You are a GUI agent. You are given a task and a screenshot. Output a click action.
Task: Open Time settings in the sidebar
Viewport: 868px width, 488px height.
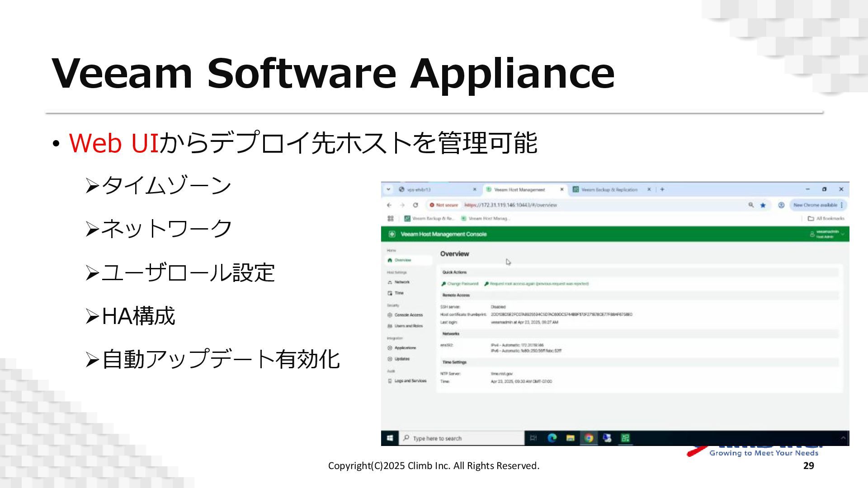click(398, 293)
